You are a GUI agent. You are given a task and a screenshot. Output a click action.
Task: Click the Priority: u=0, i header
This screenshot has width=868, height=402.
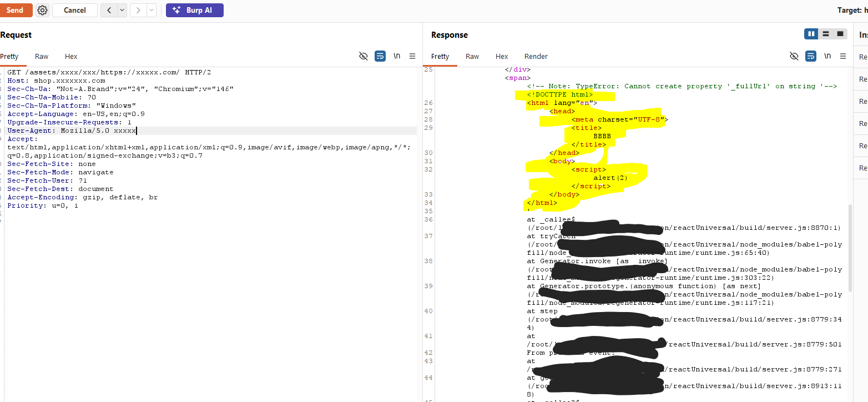43,205
